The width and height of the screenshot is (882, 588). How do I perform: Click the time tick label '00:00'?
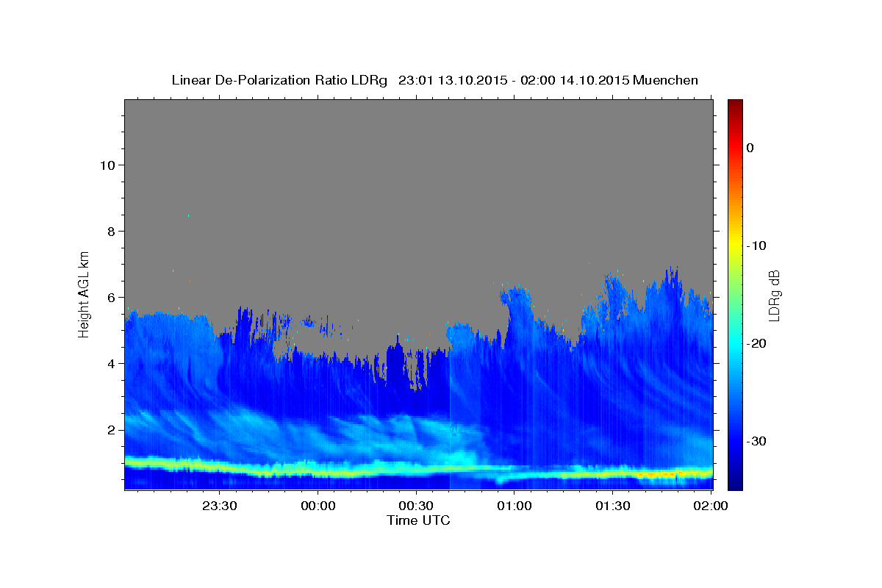tap(318, 506)
